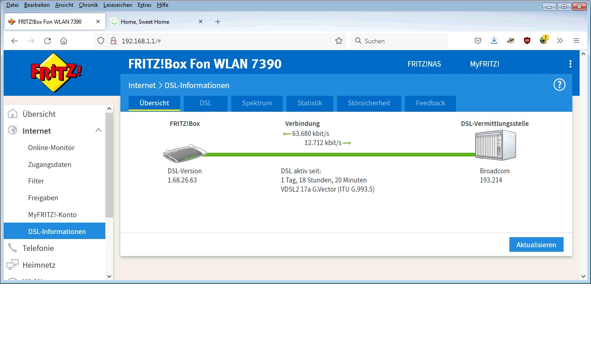The image size is (591, 364).
Task: Click the Heimnetz computers icon
Action: point(13,265)
